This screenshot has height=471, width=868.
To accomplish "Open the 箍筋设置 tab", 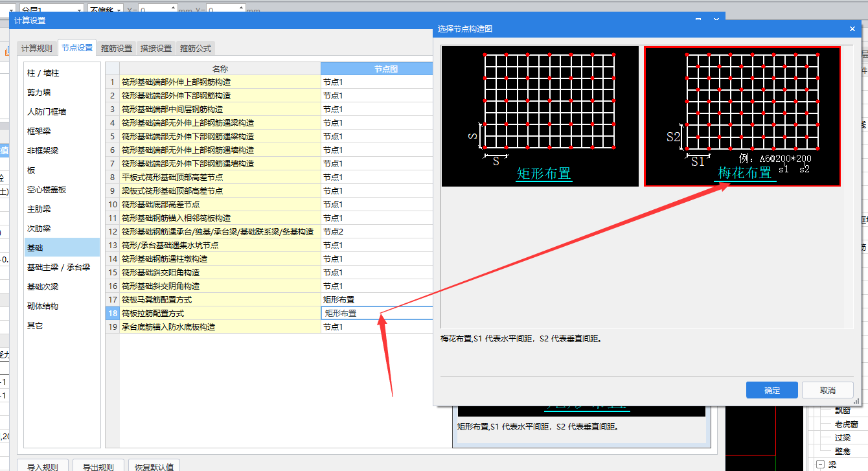I will (x=117, y=48).
